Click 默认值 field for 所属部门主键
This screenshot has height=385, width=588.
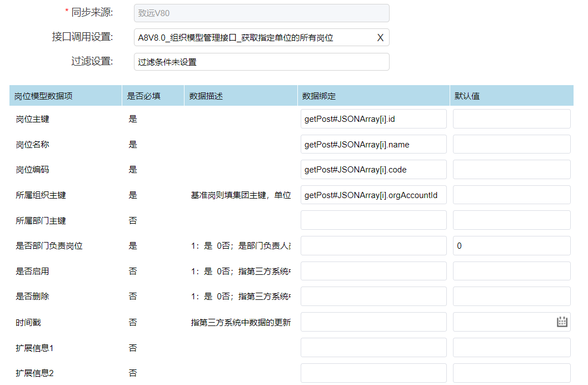point(511,220)
